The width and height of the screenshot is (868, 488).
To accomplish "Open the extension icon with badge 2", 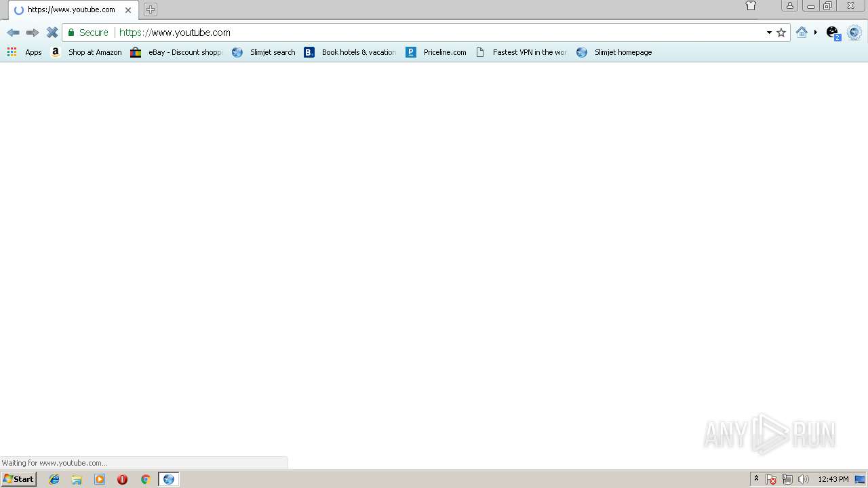I will (833, 33).
